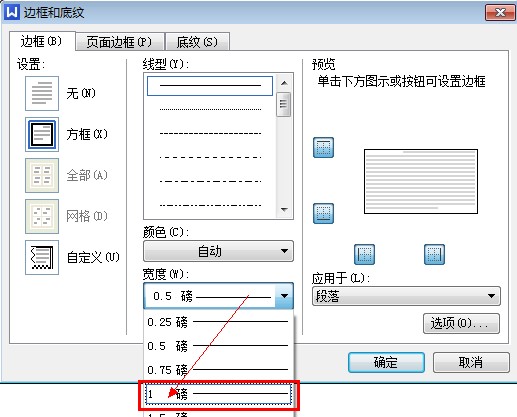Toggle the left border preview button
This screenshot has width=517, height=417.
pos(364,254)
